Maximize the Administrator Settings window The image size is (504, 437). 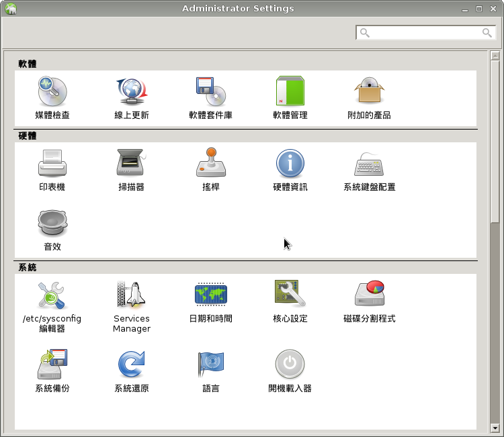pos(479,9)
